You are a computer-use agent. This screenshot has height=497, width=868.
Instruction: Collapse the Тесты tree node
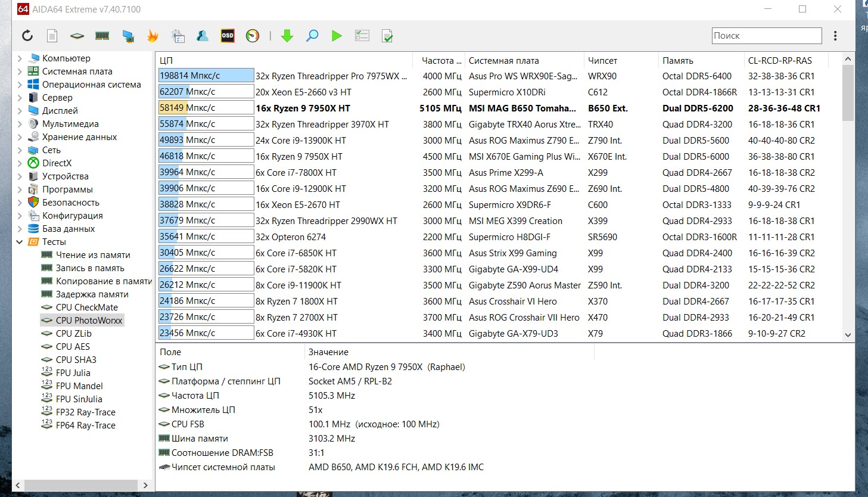pyautogui.click(x=20, y=242)
